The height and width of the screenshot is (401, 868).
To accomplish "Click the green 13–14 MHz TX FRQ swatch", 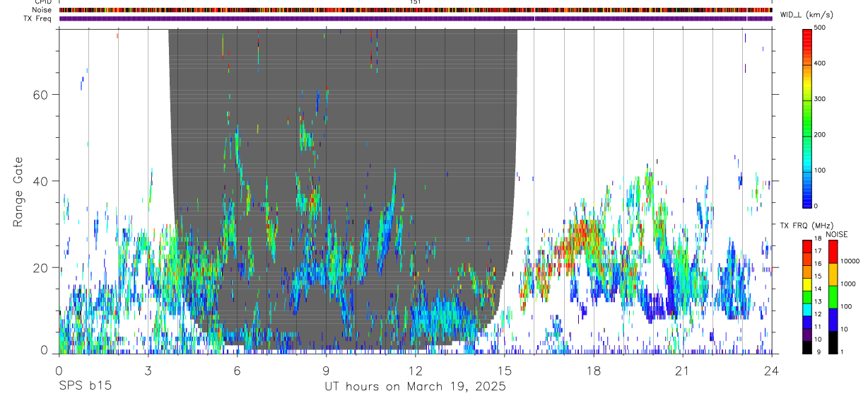I will click(807, 297).
